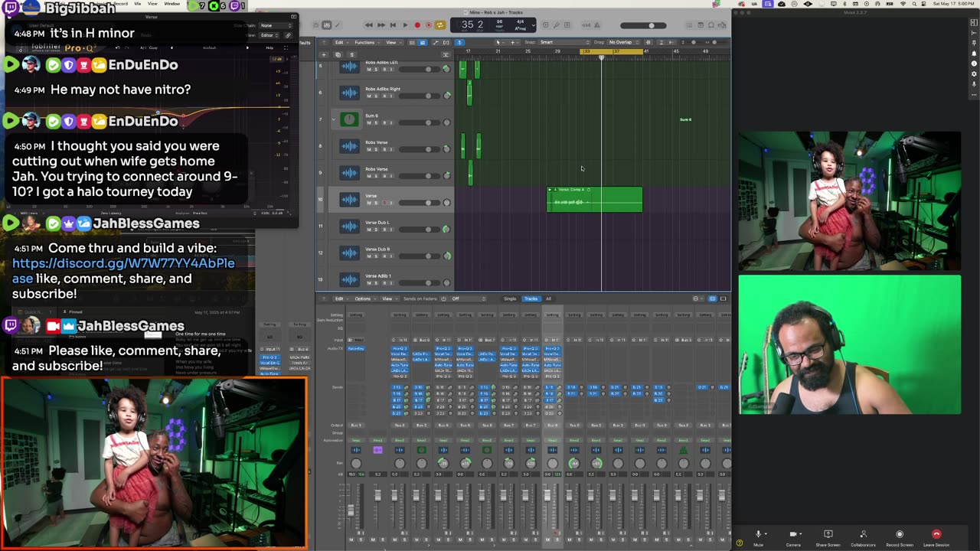Open the Loop Browser icon

(x=711, y=25)
